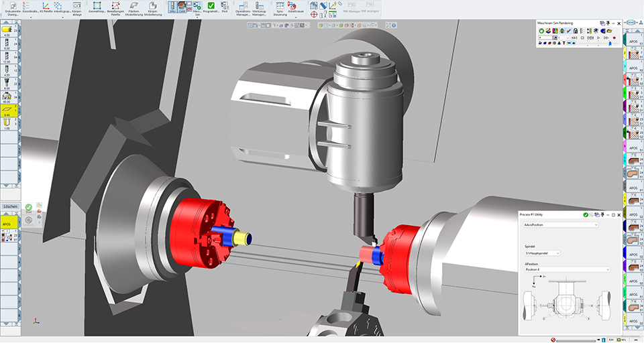This screenshot has width=644, height=343.
Task: Open Sync-Steuerung
Action: [x=280, y=8]
